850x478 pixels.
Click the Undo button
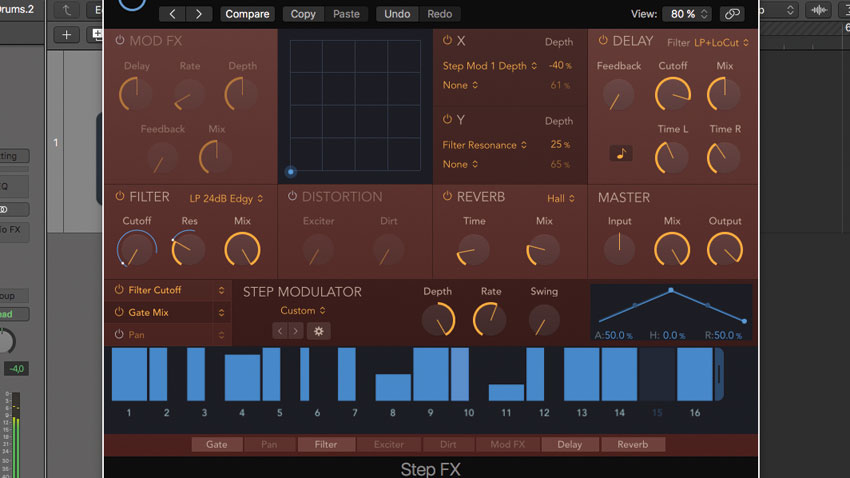[x=397, y=14]
